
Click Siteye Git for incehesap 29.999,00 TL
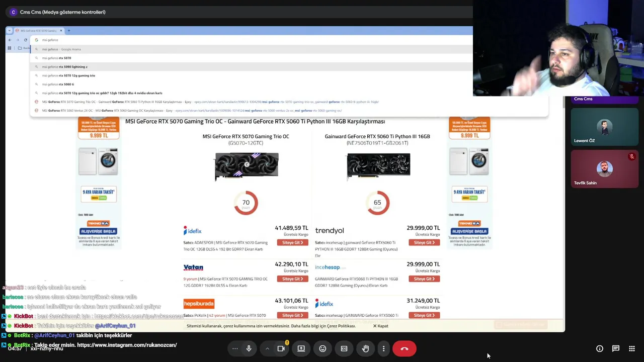pyautogui.click(x=424, y=279)
